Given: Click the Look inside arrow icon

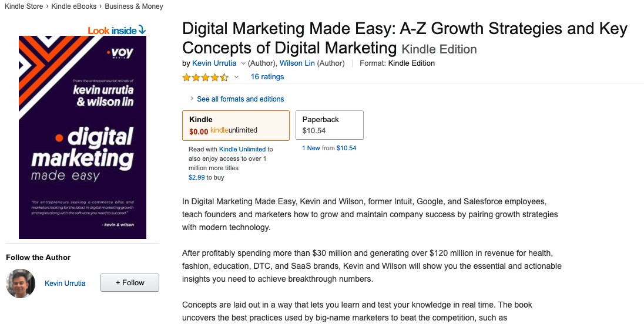Looking at the screenshot, I should pos(142,30).
